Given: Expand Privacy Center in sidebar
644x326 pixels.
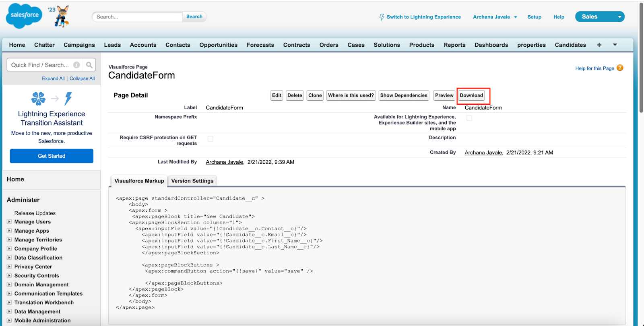Looking at the screenshot, I should click(x=9, y=266).
